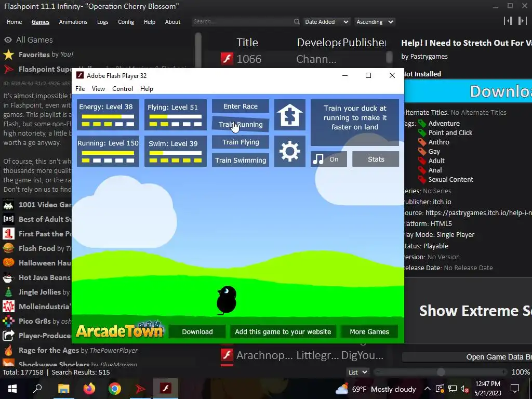Open Best of Adult Swim playlist icon
The width and height of the screenshot is (532, 399).
(x=8, y=219)
